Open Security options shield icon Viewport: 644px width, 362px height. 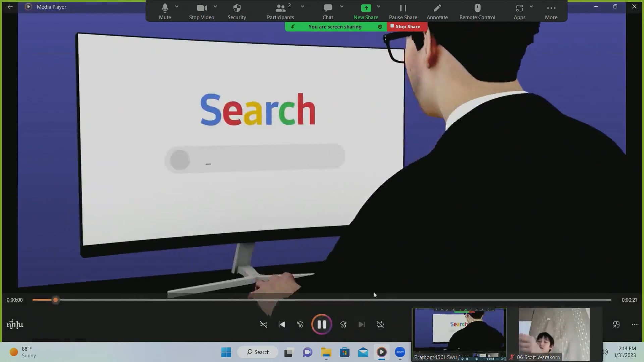237,12
